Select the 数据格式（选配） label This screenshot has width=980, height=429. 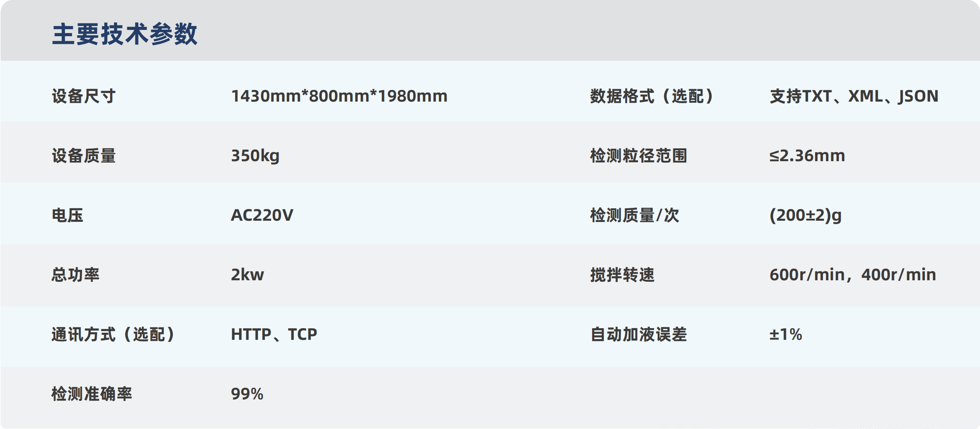[x=652, y=96]
